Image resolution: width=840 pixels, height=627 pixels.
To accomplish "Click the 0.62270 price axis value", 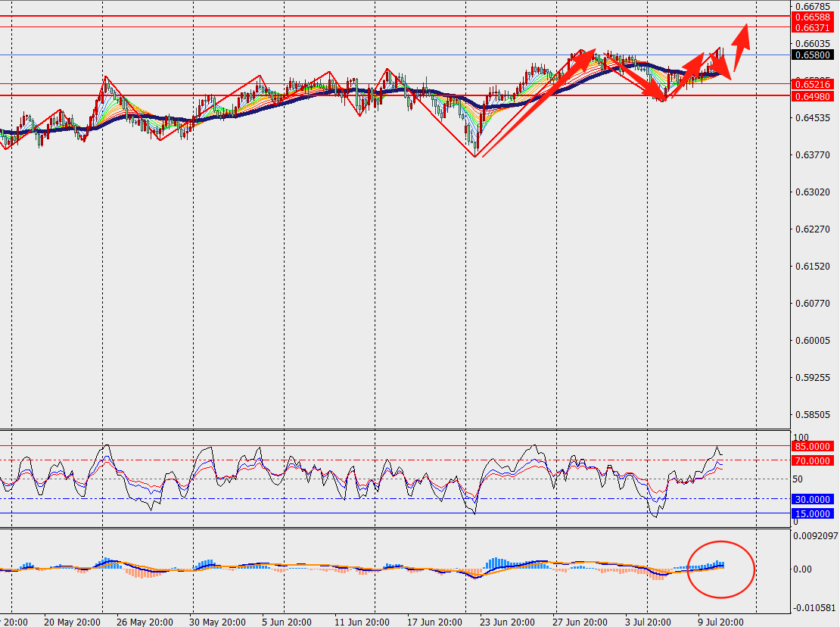I will click(813, 229).
